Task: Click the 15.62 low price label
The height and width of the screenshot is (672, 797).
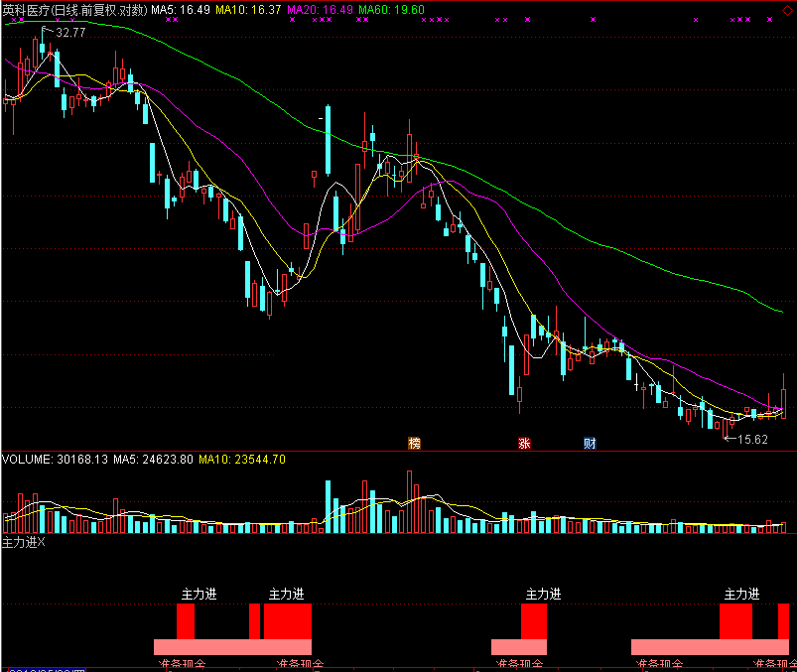Action: (x=752, y=440)
